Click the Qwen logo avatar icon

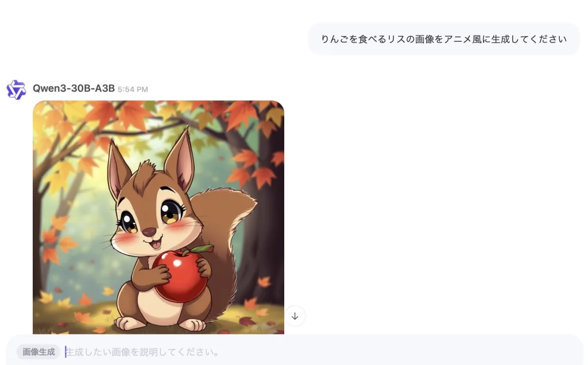16,90
